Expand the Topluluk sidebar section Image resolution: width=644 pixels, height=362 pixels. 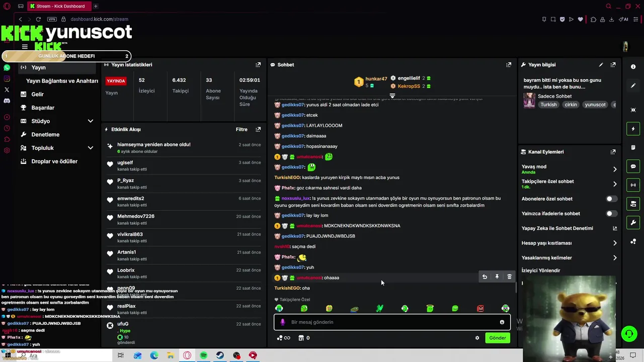[91, 148]
